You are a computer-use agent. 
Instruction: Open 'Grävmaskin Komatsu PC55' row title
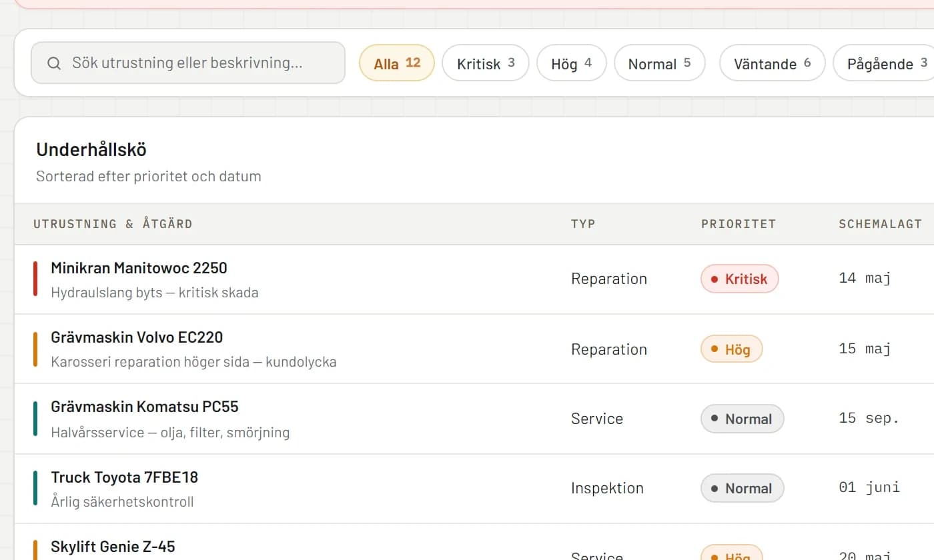click(x=145, y=407)
